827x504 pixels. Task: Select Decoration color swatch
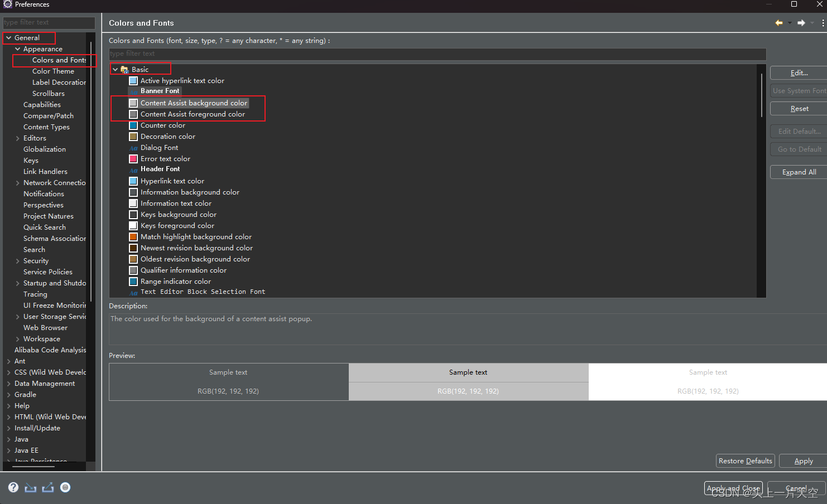click(x=133, y=137)
